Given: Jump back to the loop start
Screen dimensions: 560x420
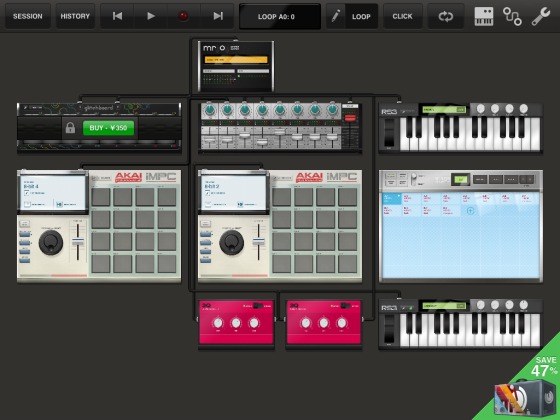Looking at the screenshot, I should click(117, 16).
